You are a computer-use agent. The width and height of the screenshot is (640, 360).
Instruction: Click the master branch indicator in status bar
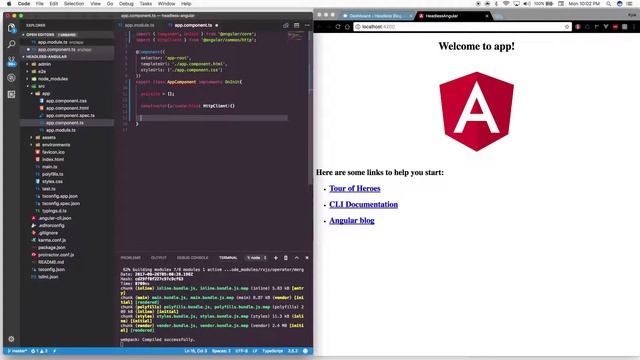[x=17, y=351]
